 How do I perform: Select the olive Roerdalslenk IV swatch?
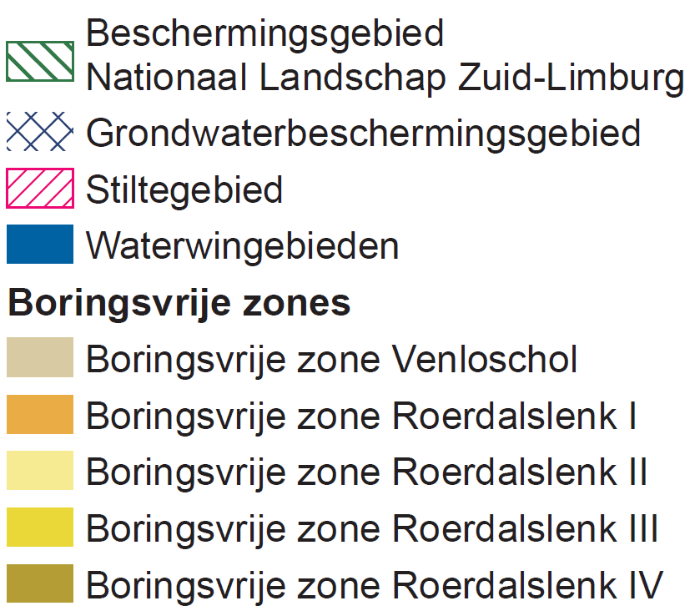point(40,583)
